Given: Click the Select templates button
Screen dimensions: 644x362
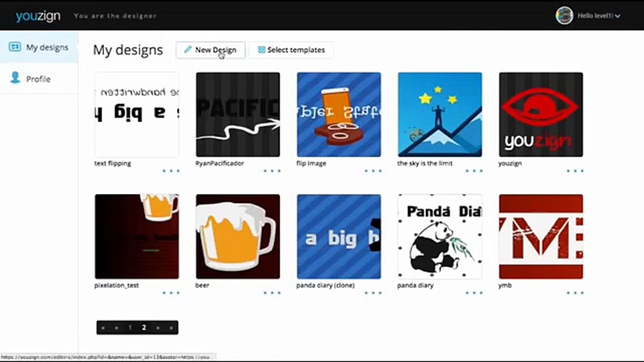Looking at the screenshot, I should click(x=291, y=50).
